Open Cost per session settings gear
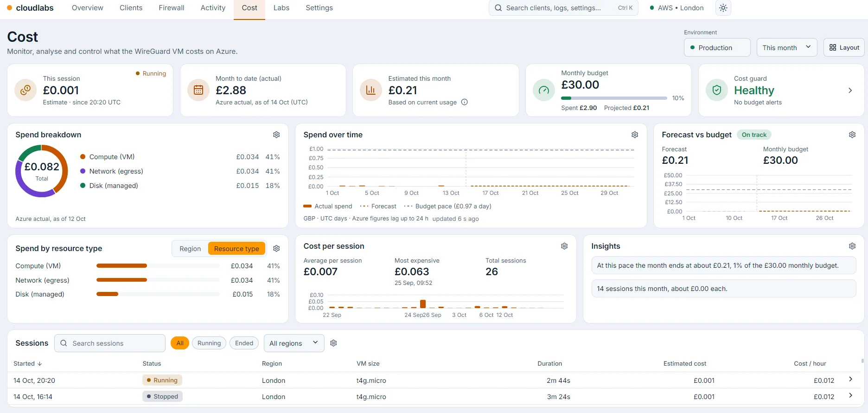This screenshot has width=868, height=413. 564,246
